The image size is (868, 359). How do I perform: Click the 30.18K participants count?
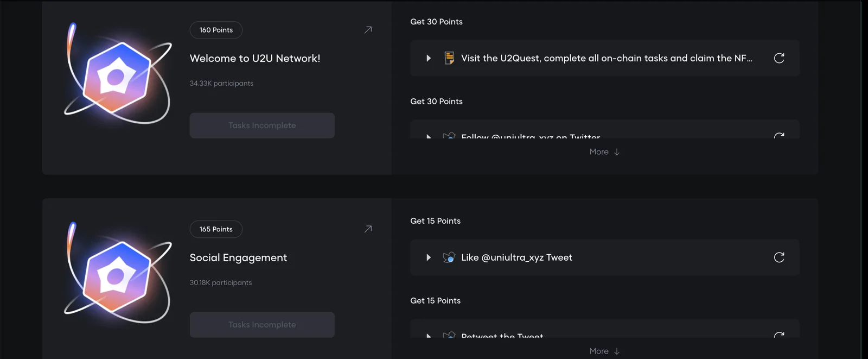pyautogui.click(x=221, y=283)
